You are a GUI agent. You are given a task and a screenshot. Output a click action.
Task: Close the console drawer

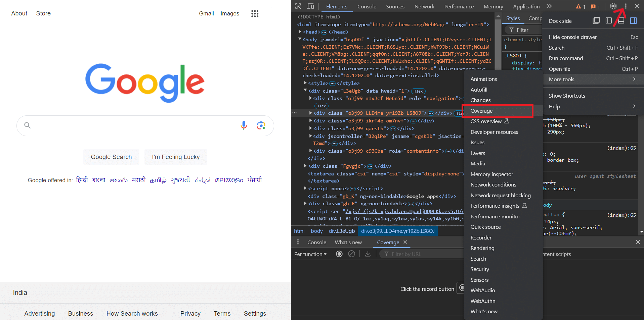638,242
